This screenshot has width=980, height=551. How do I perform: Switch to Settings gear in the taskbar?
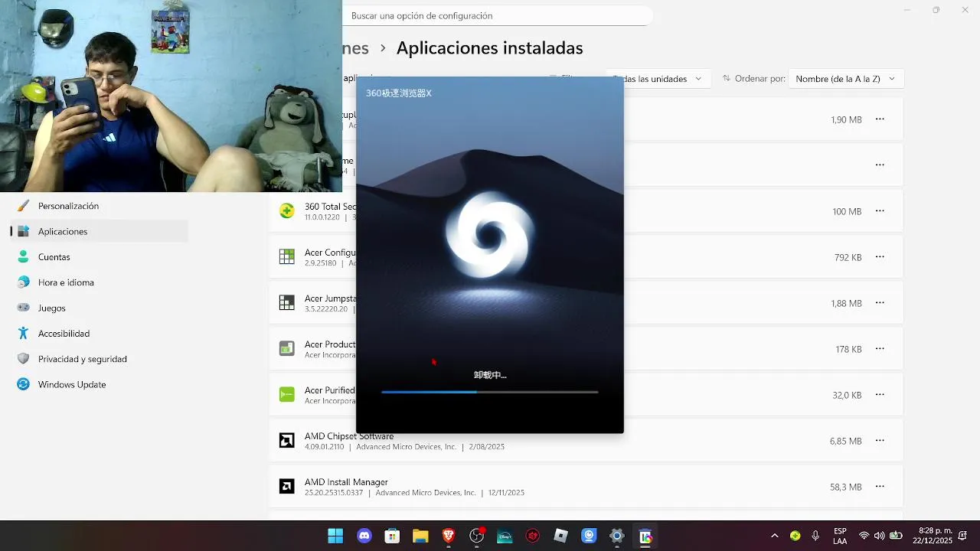(x=617, y=536)
